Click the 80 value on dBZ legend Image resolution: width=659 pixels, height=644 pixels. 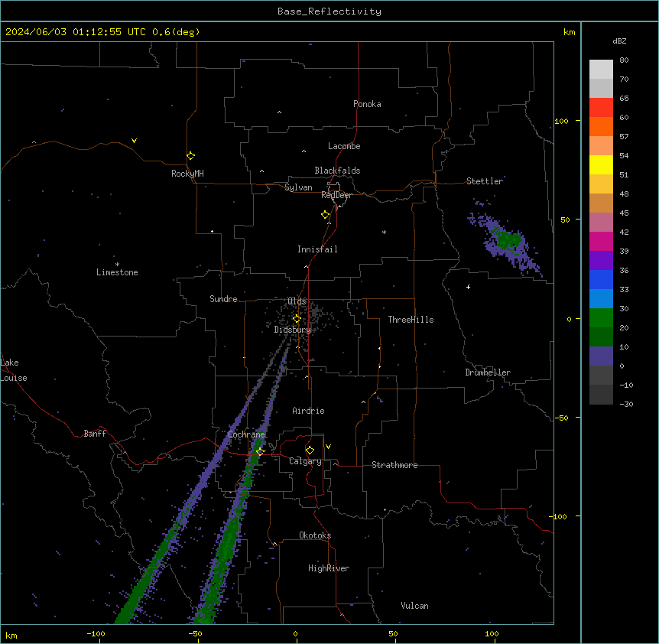pos(624,60)
